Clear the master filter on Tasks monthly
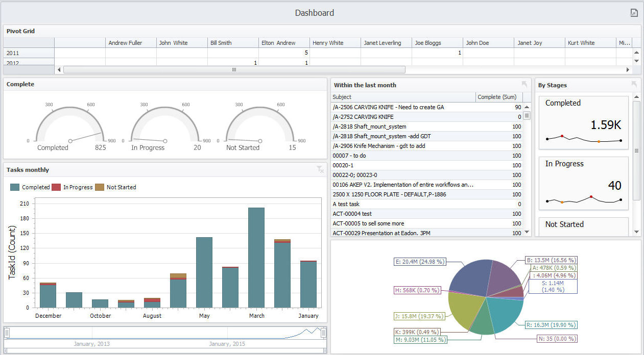This screenshot has width=644, height=355. [x=320, y=169]
